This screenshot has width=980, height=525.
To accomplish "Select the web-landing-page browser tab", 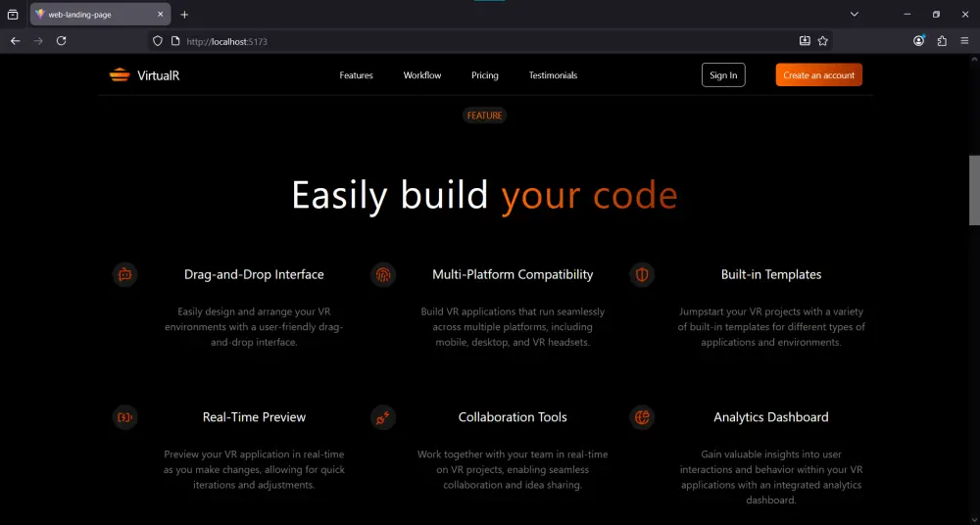I will 100,15.
